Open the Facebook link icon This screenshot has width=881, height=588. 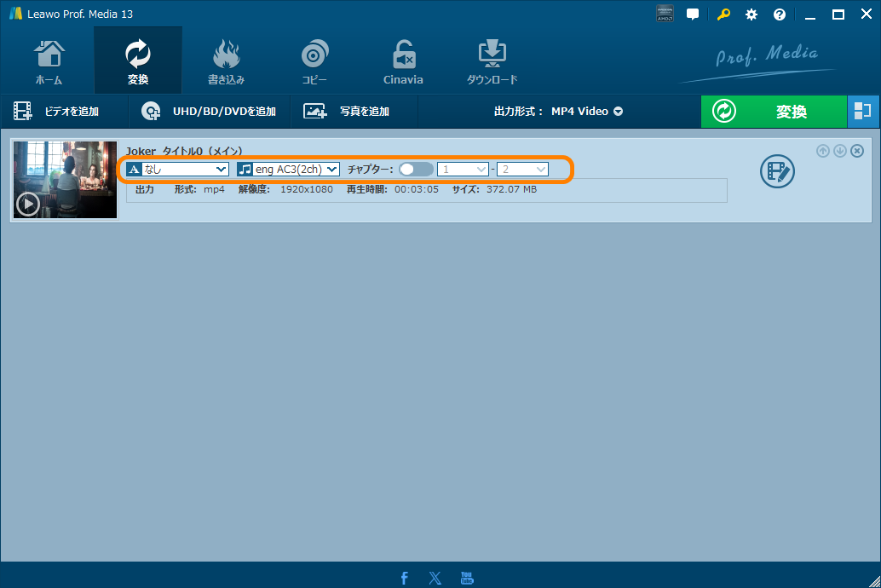pyautogui.click(x=404, y=578)
